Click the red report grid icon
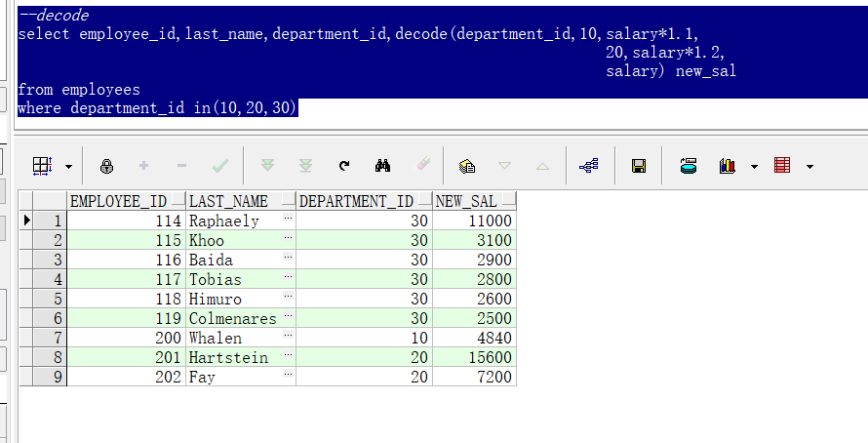This screenshot has height=443, width=868. [782, 165]
